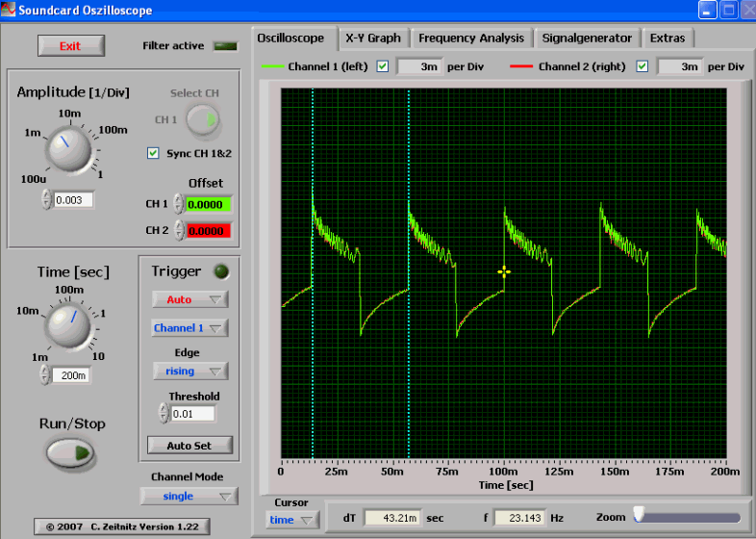Click the Threshold field showing 0.01
The height and width of the screenshot is (539, 756).
pyautogui.click(x=193, y=414)
